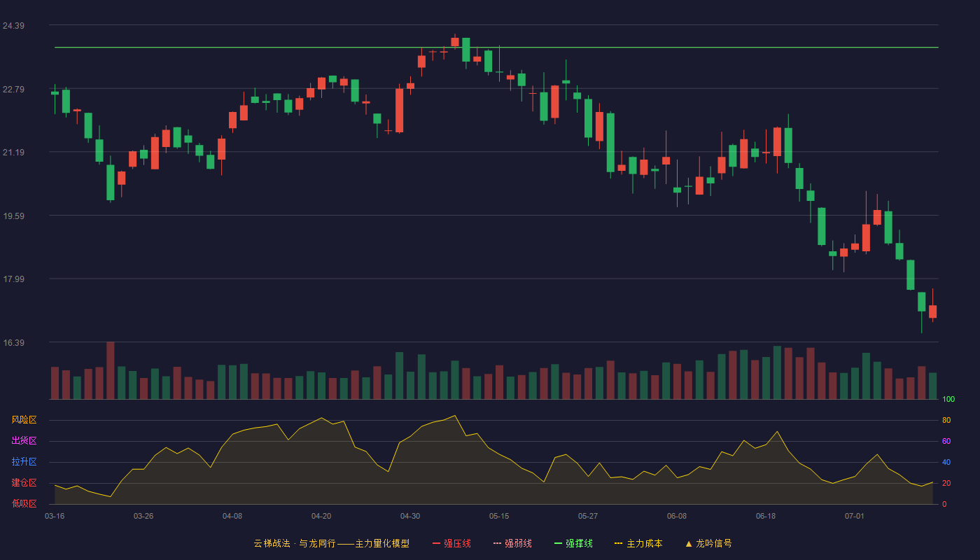Click the tallest red volume bar
980x560 pixels.
click(x=110, y=370)
